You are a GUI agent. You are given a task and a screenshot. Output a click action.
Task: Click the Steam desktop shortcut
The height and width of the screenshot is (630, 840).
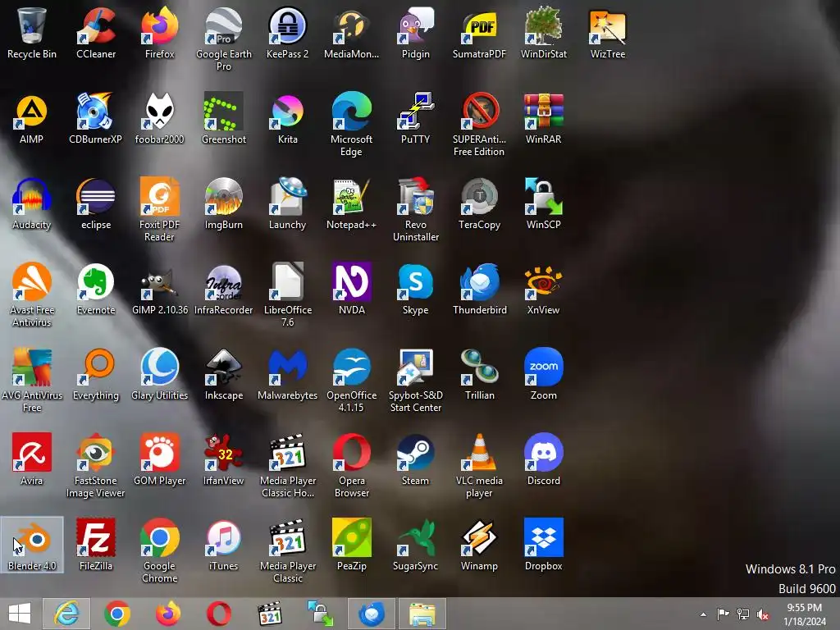pos(415,459)
